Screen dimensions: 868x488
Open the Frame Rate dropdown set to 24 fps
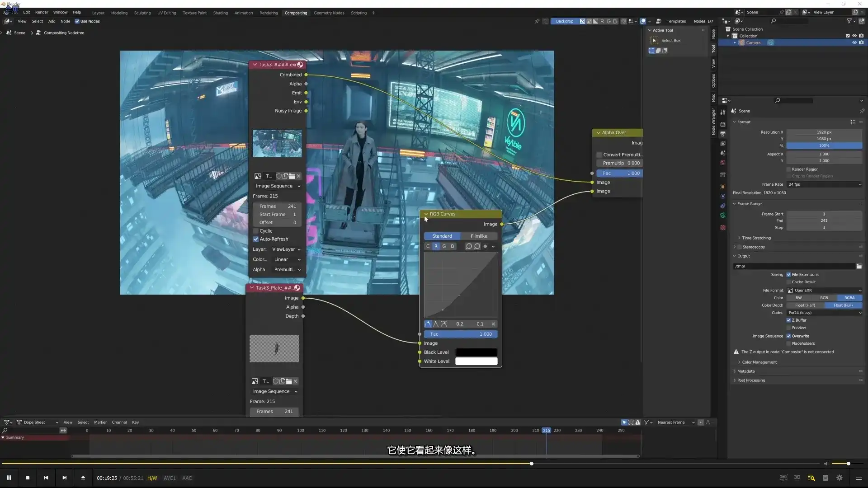coord(824,184)
